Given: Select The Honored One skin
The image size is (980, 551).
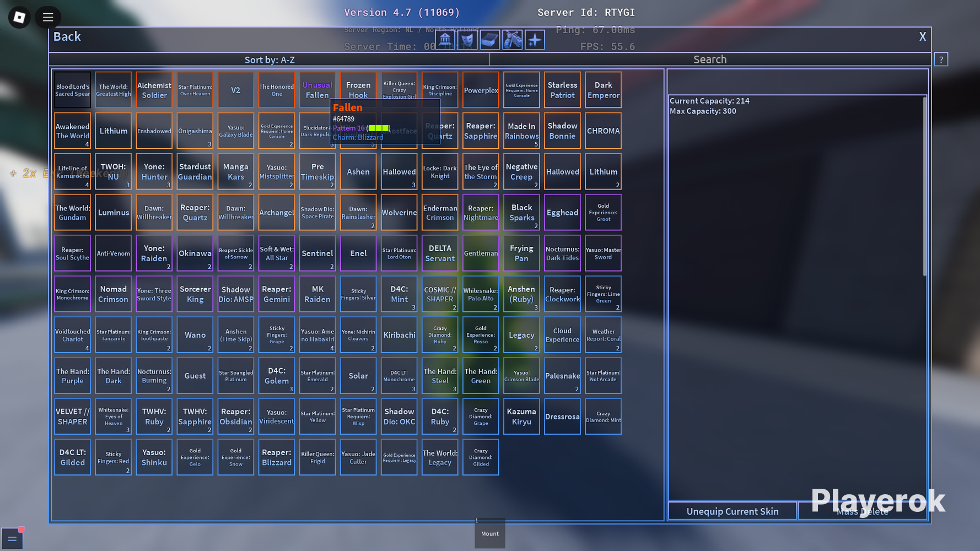Looking at the screenshot, I should point(277,90).
